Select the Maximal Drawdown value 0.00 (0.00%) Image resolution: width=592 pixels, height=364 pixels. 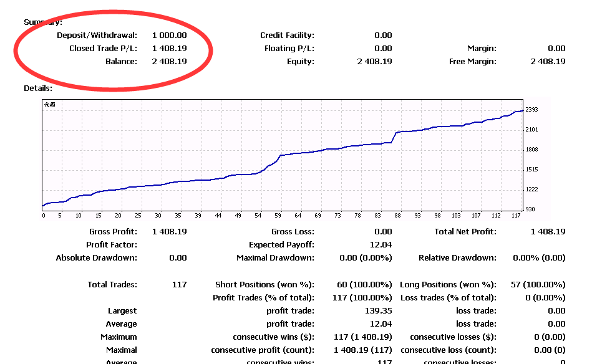click(366, 258)
